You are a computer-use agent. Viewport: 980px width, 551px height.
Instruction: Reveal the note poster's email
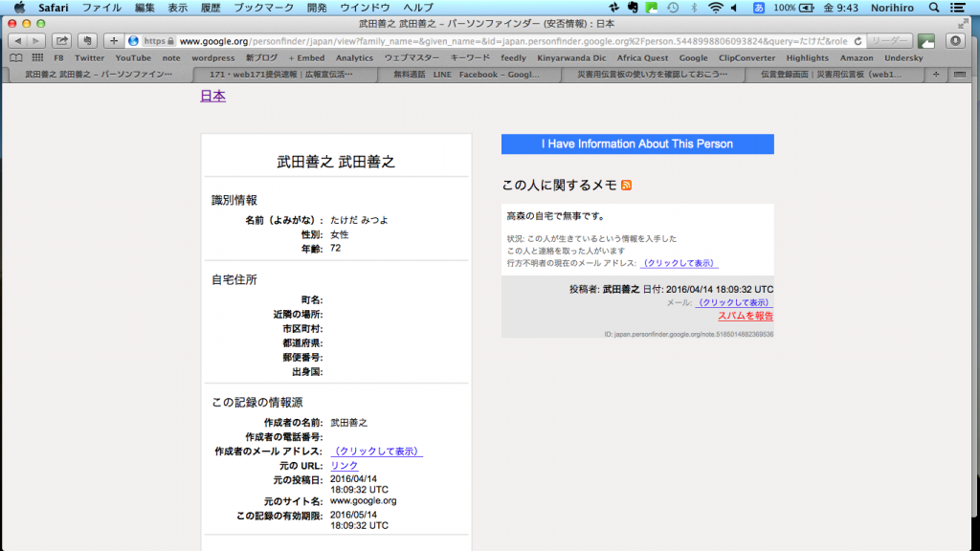coord(734,302)
